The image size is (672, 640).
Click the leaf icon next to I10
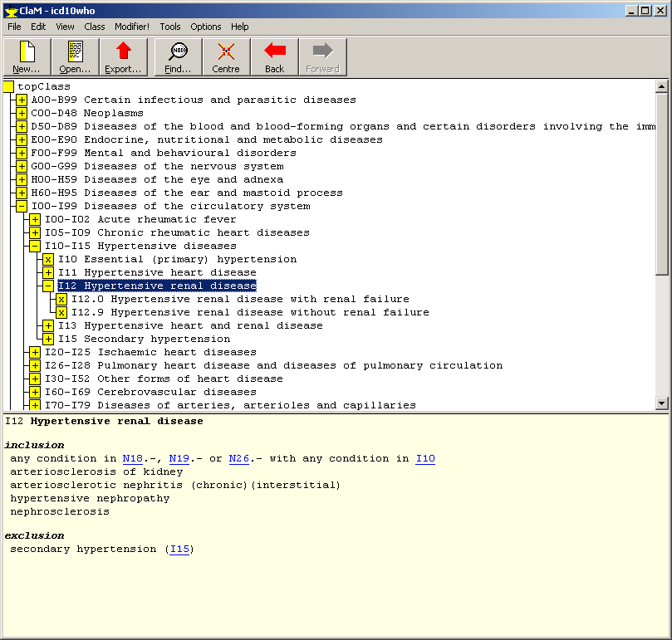(x=48, y=259)
